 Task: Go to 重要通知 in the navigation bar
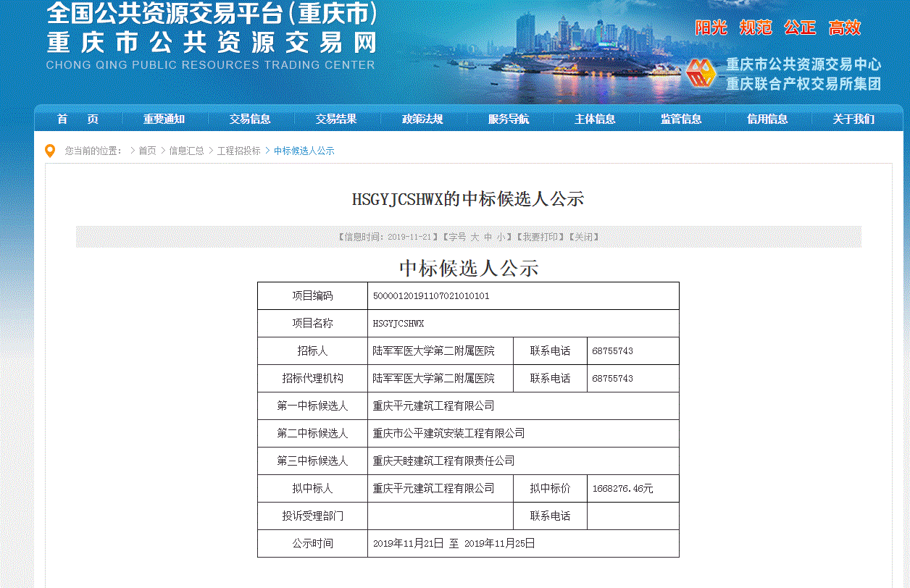164,119
